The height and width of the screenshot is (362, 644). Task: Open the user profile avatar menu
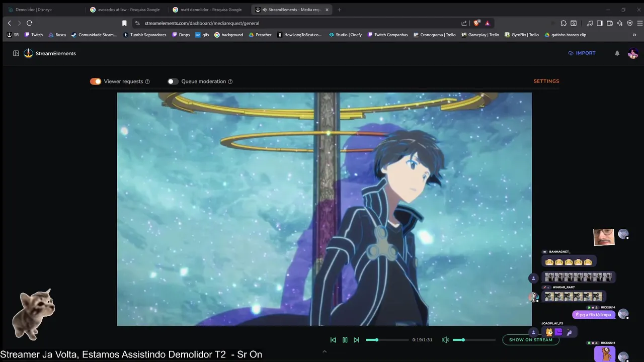coord(633,53)
